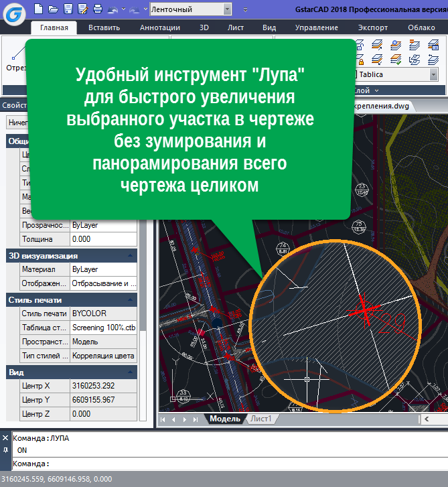Go to next layout tab button

coord(184,419)
